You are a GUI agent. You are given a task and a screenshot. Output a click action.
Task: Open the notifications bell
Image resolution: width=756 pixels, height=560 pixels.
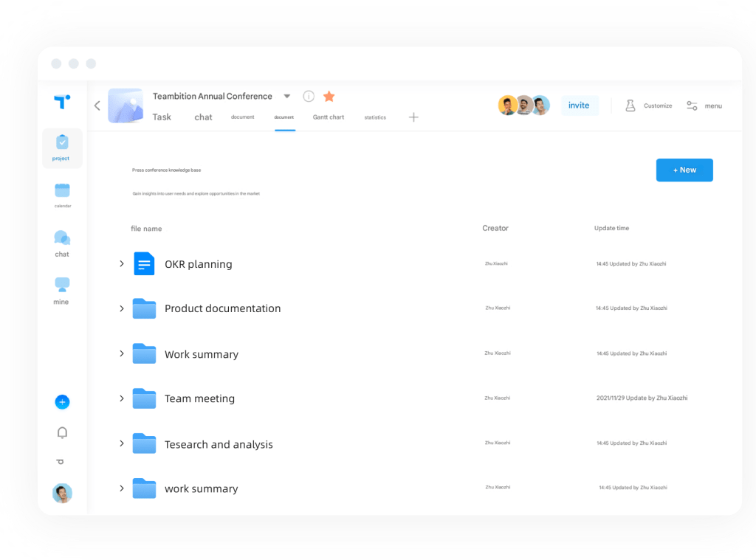(62, 433)
